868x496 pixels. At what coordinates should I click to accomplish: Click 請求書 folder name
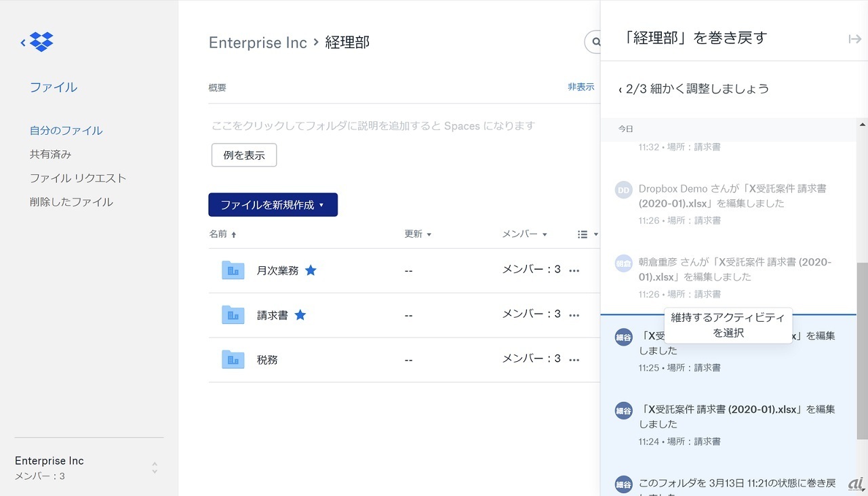point(273,315)
